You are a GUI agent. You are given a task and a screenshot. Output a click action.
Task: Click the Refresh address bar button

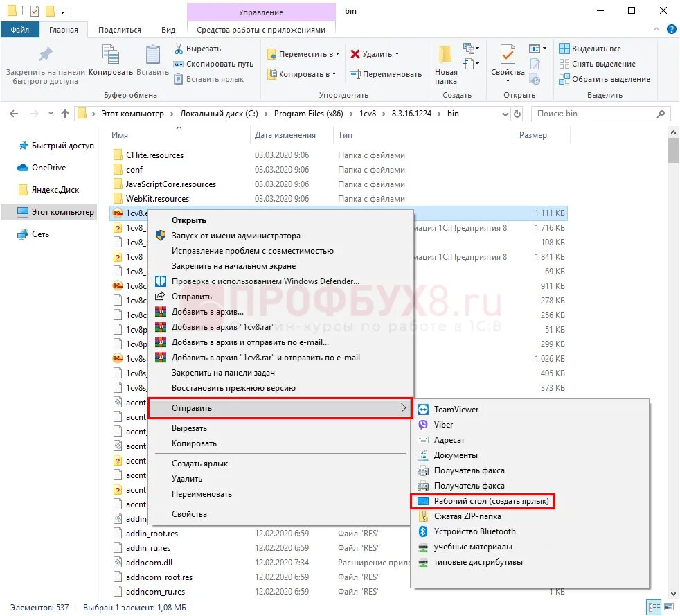tap(517, 114)
